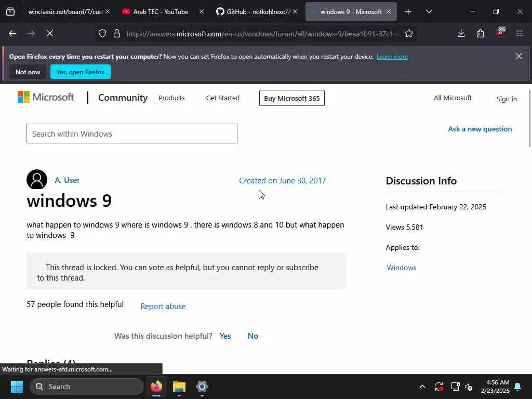Click the Microsoft logo
532x399 pixels.
(x=46, y=97)
